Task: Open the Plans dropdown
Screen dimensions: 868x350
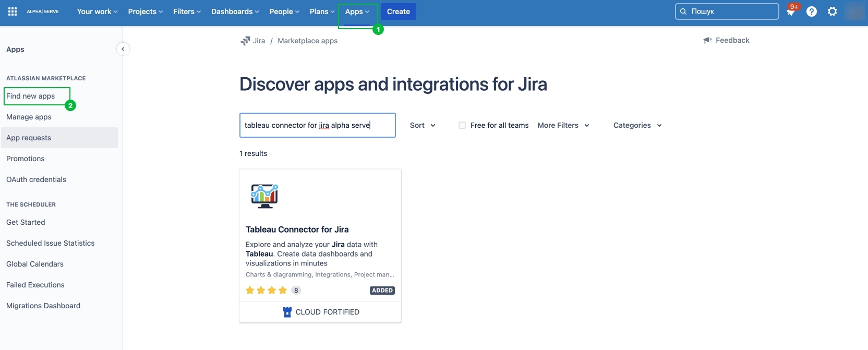Action: [322, 11]
